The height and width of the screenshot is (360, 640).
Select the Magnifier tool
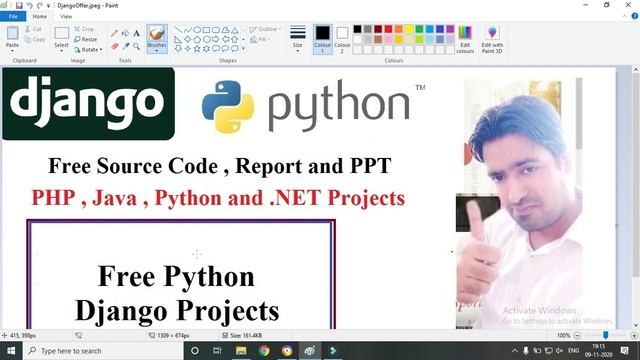136,46
